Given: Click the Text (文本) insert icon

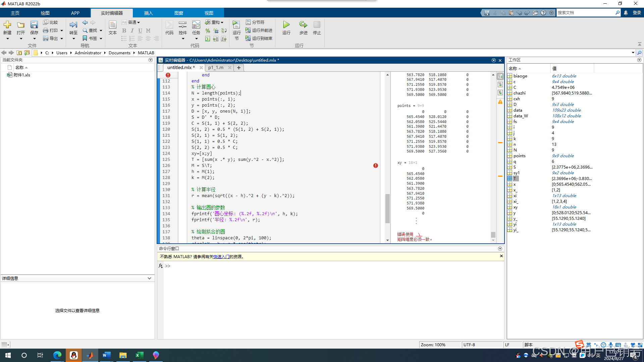Looking at the screenshot, I should (113, 25).
